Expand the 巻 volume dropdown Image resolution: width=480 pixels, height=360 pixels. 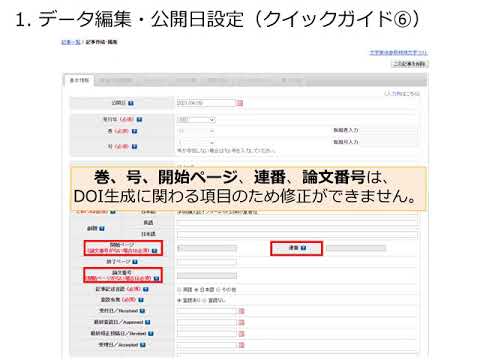click(196, 131)
